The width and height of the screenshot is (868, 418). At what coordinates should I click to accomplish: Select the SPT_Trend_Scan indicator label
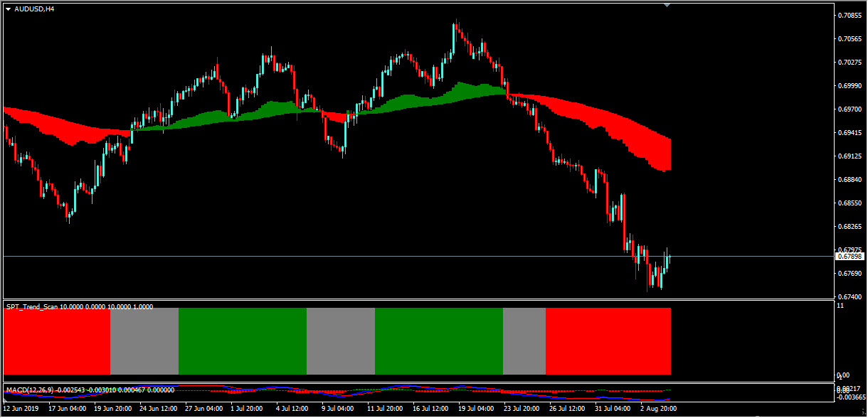coord(78,306)
